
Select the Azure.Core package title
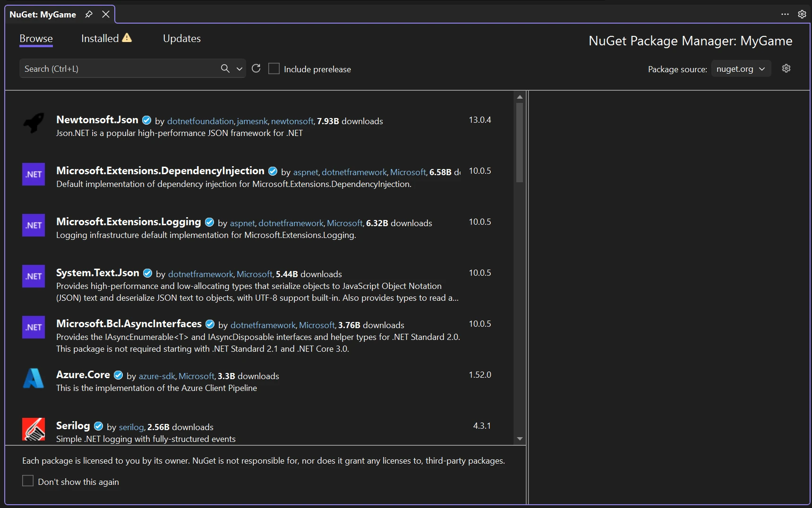point(83,374)
